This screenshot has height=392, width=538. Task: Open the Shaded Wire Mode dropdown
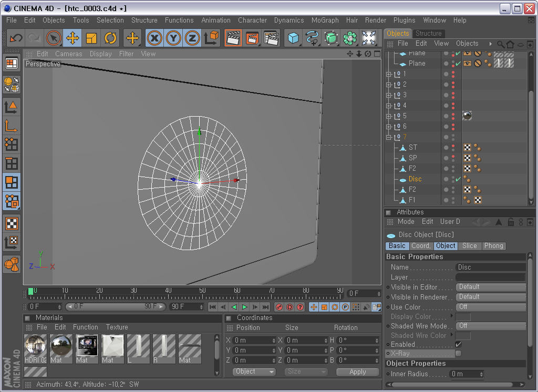pos(491,326)
